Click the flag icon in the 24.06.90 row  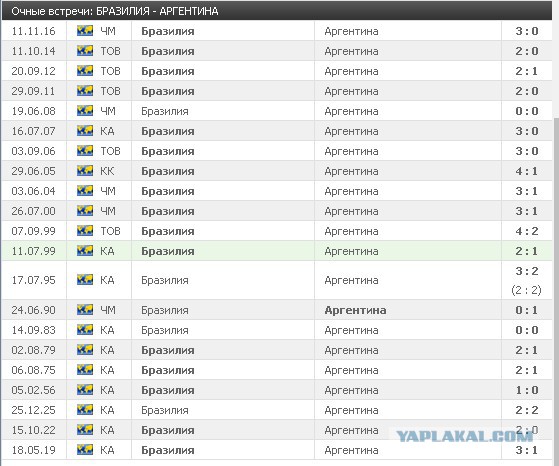(85, 309)
